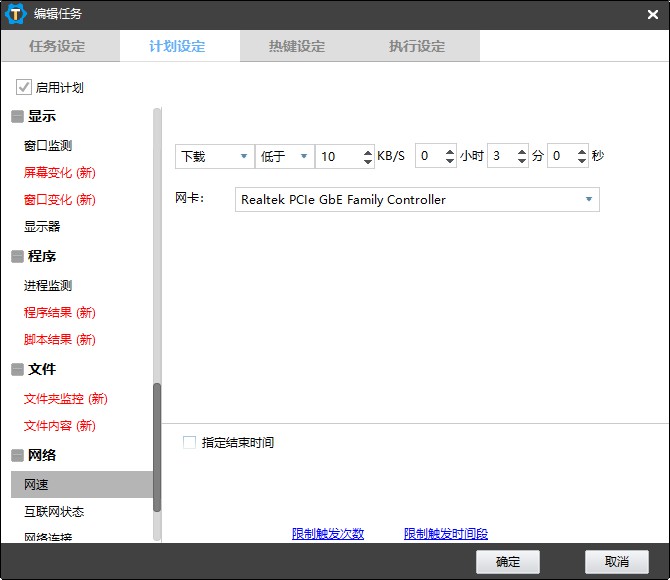Image resolution: width=670 pixels, height=580 pixels.
Task: Click the KB/S speed value field
Action: (339, 156)
